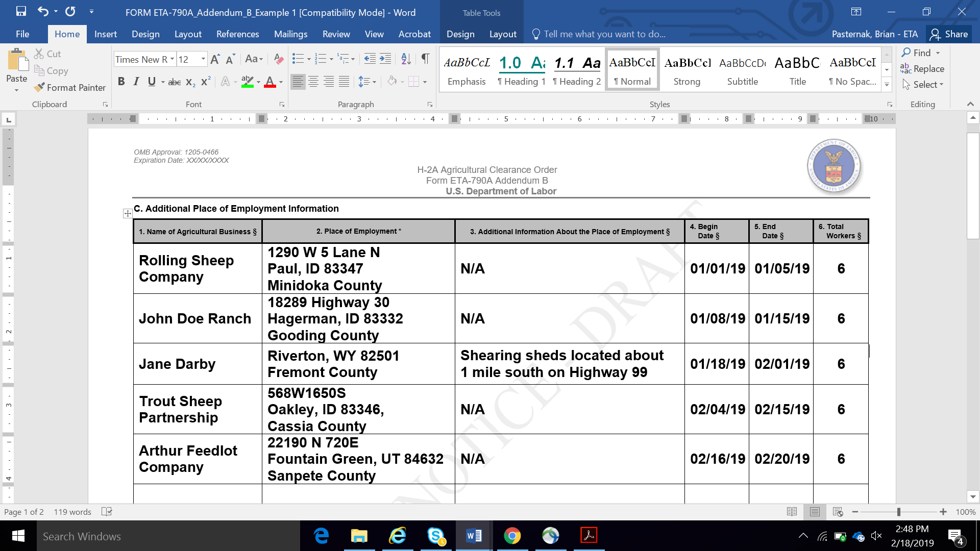
Task: Open the font size dropdown
Action: (203, 60)
